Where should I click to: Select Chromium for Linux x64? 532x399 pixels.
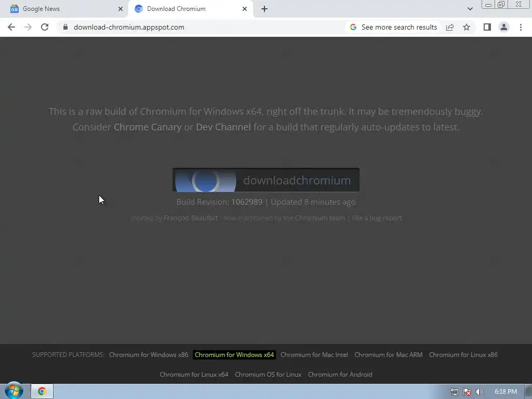point(194,374)
